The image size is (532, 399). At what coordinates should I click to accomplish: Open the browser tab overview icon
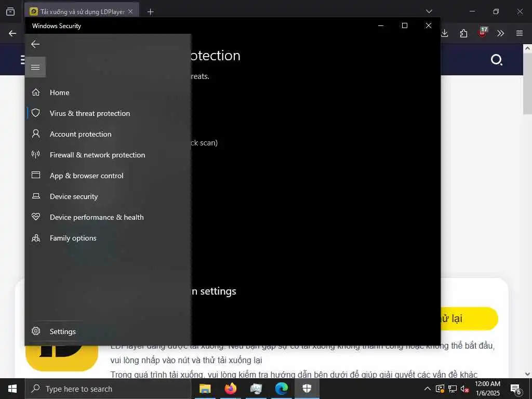(10, 11)
